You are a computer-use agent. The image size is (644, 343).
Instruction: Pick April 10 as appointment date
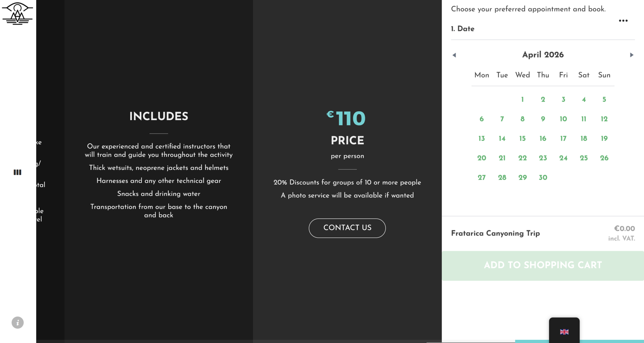(563, 119)
